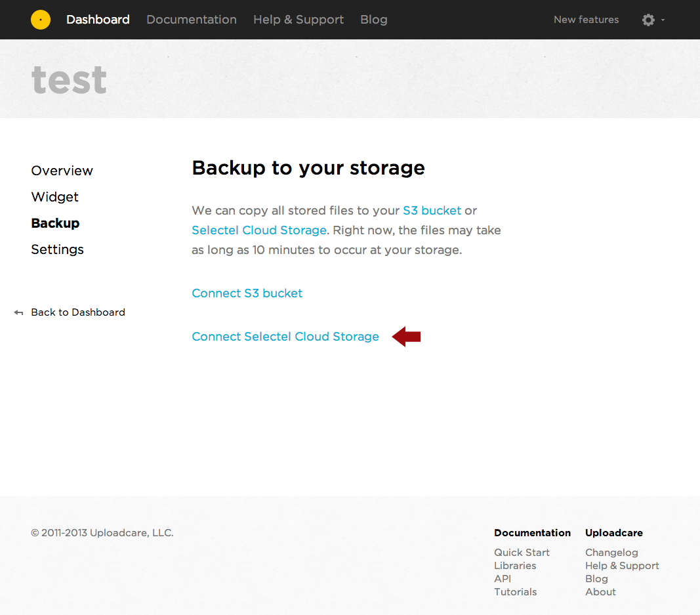The image size is (700, 615).
Task: Go to Documentation in top navigation
Action: [x=192, y=20]
